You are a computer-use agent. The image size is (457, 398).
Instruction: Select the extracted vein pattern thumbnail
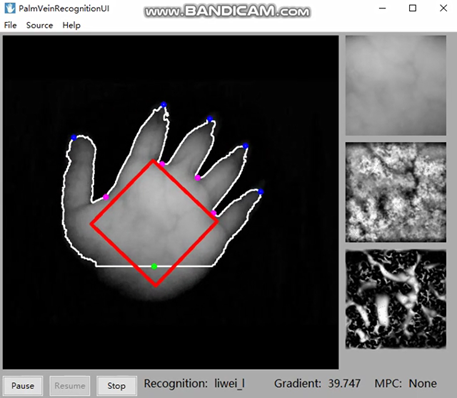[396, 299]
